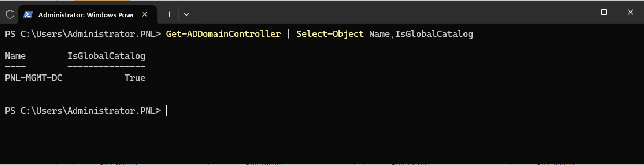Click the Select-Object cmdlet text
644x165 pixels.
[330, 34]
